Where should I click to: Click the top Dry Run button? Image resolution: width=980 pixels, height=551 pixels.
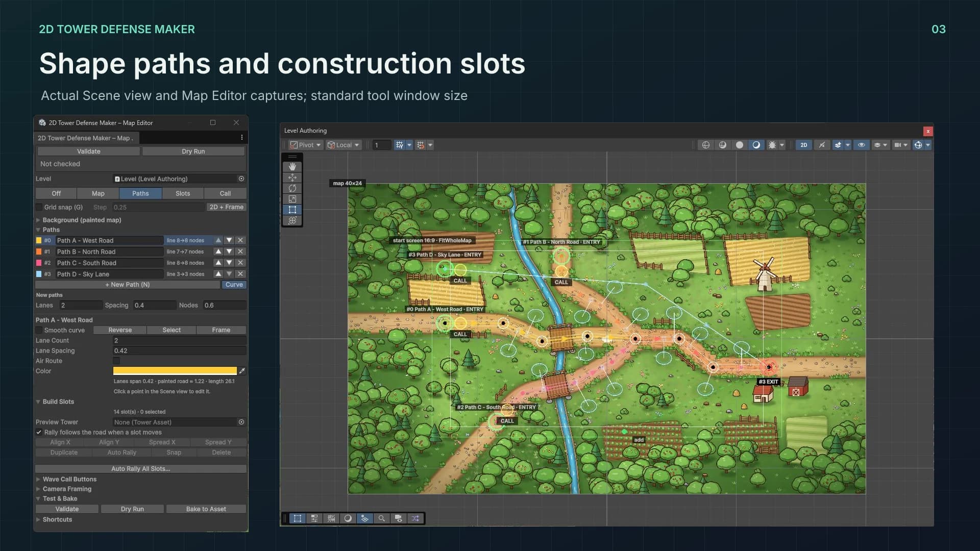[x=193, y=151]
